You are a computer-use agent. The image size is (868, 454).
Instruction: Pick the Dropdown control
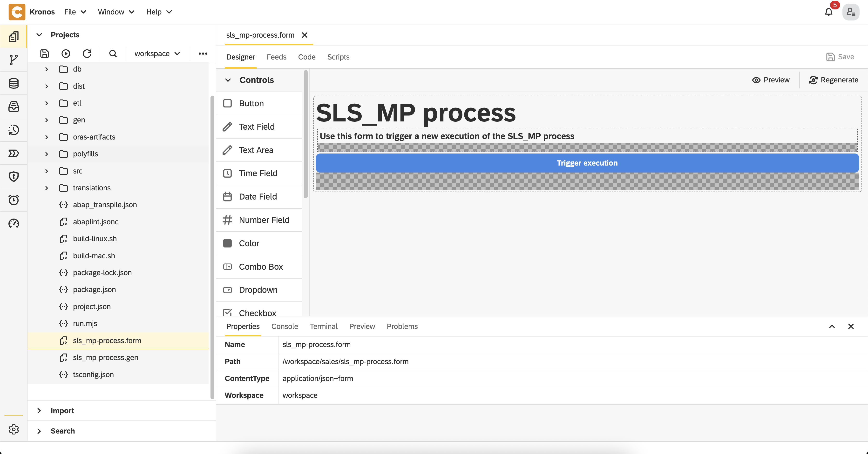pyautogui.click(x=259, y=290)
